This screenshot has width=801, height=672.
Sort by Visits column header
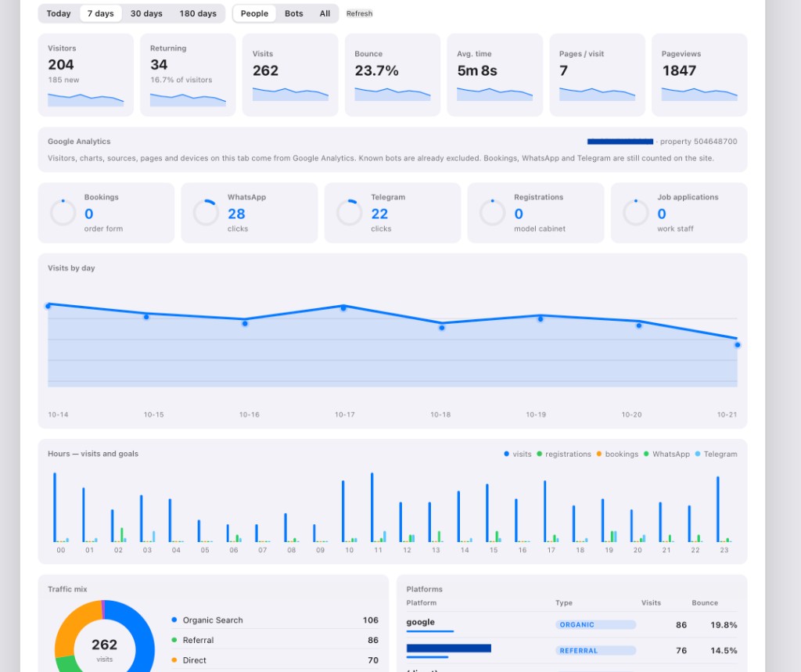651,603
